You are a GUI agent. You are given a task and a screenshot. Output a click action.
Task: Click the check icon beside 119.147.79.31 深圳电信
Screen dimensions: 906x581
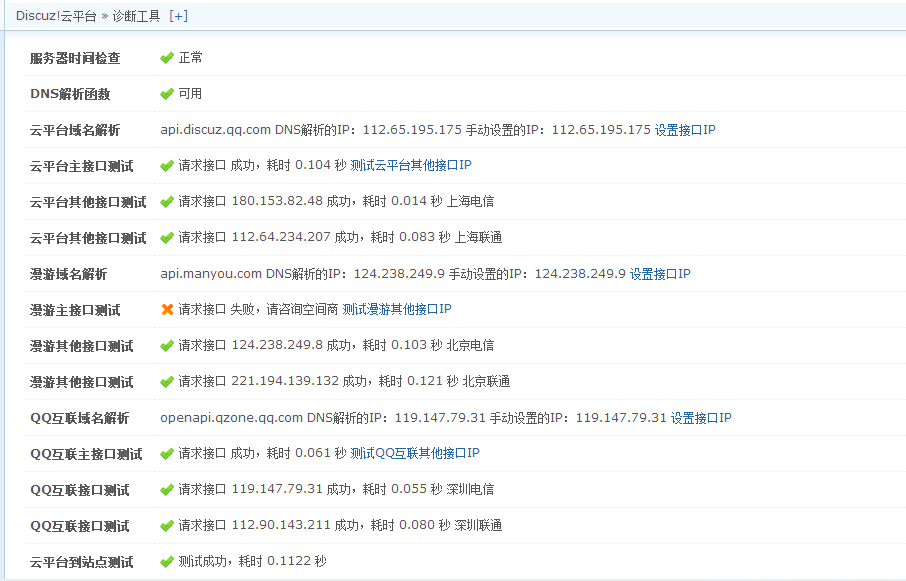(167, 489)
